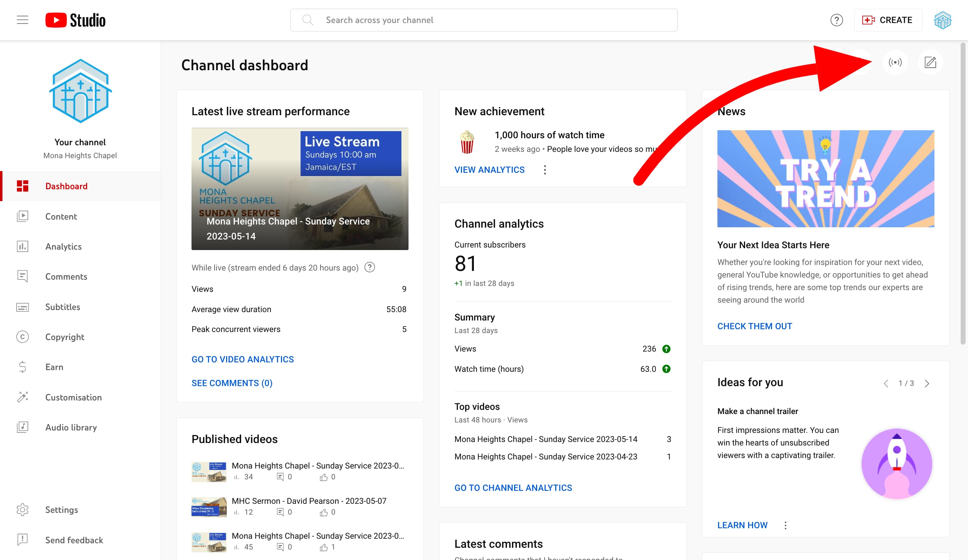
Task: Click GO TO VIDEO ANALYTICS link
Action: point(243,359)
